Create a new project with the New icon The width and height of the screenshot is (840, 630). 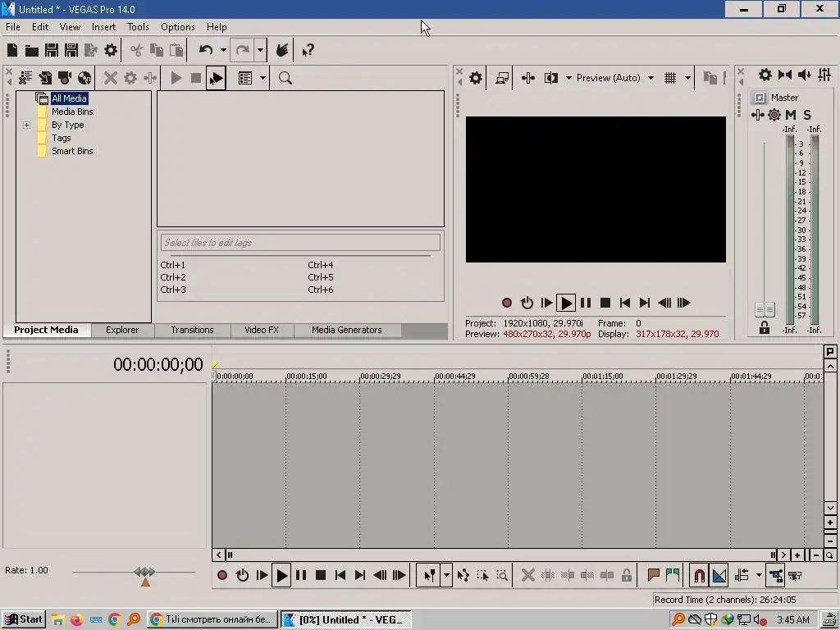click(12, 50)
